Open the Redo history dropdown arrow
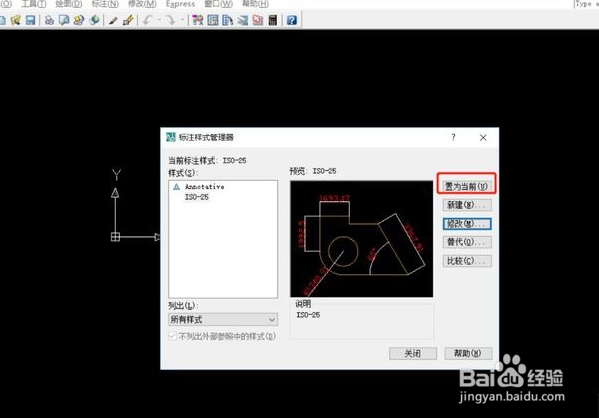Image resolution: width=599 pixels, height=418 pixels. click(x=182, y=20)
